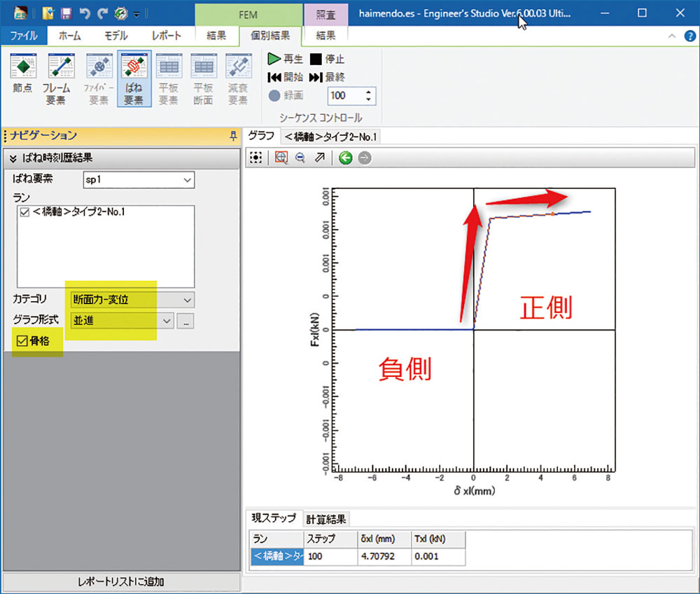Switch to the ホーム ribbon tab
This screenshot has height=594, width=700.
tap(69, 36)
